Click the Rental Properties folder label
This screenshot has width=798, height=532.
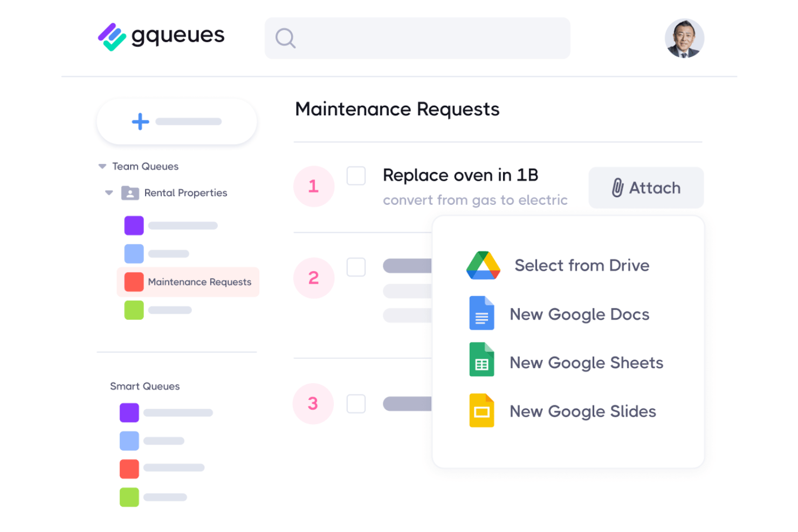pos(185,193)
